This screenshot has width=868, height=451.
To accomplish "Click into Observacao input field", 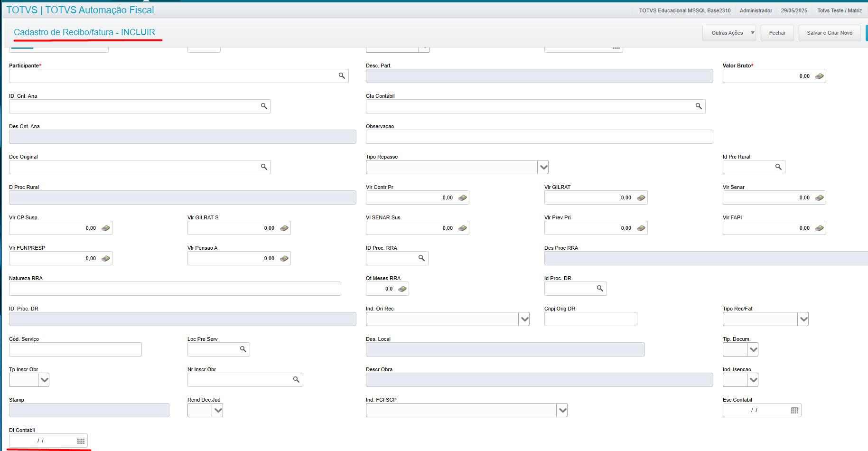I will click(539, 137).
